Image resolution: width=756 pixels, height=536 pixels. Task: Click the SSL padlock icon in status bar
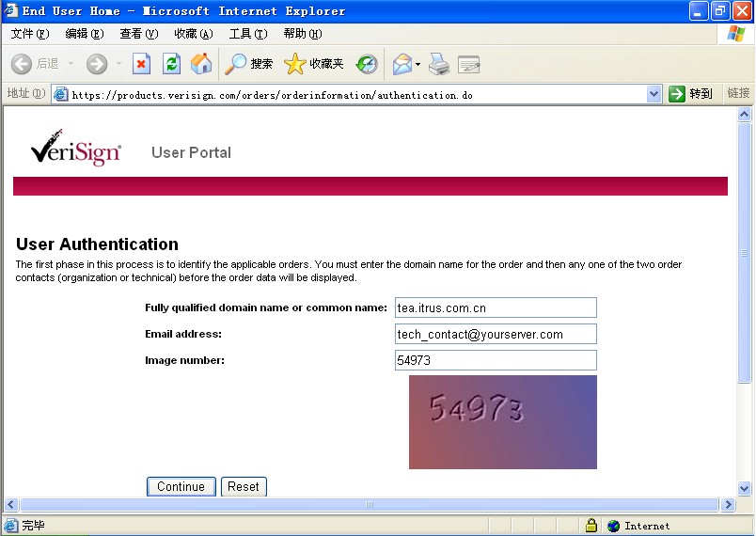point(591,525)
